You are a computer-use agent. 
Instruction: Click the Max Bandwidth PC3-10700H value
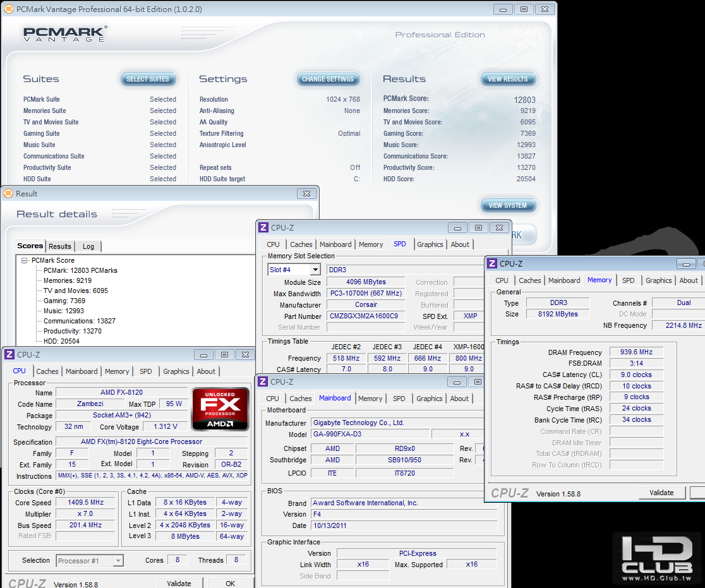[366, 293]
